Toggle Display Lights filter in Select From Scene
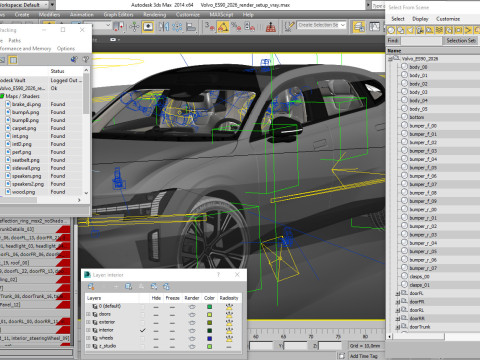 410,30
